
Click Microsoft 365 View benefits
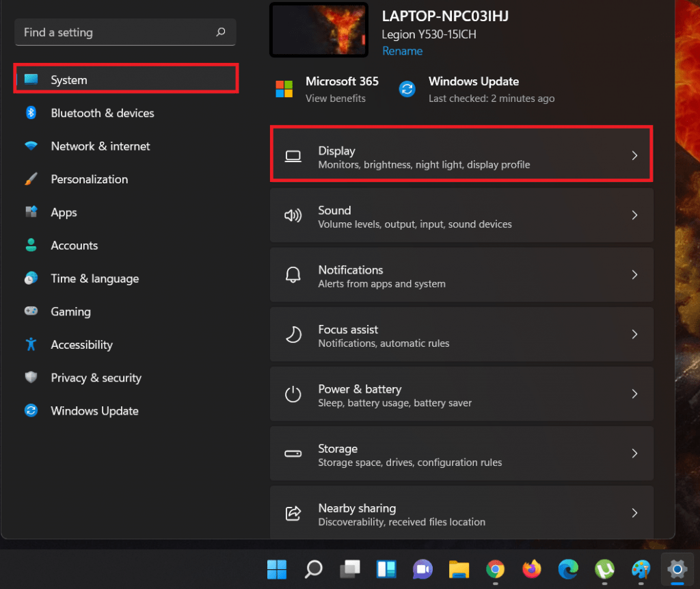tap(335, 99)
